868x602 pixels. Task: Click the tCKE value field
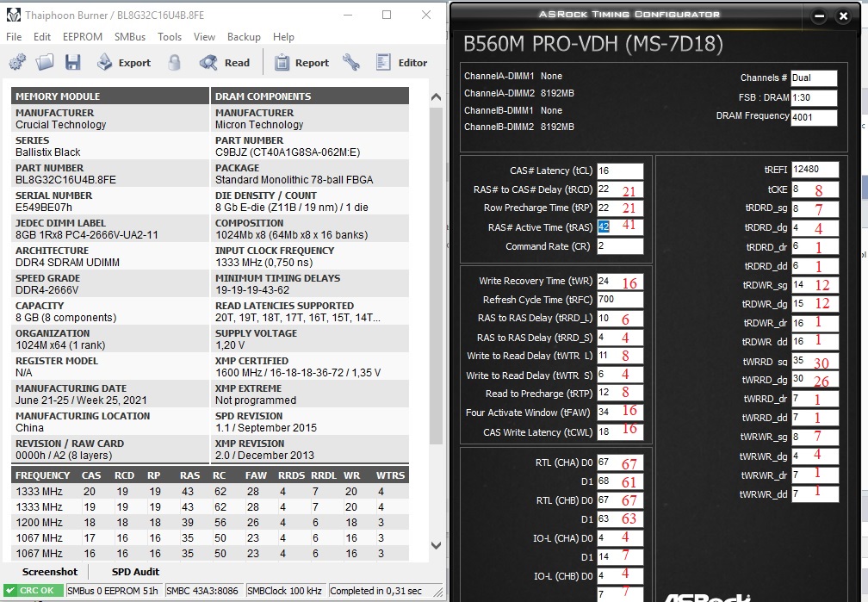pyautogui.click(x=815, y=189)
